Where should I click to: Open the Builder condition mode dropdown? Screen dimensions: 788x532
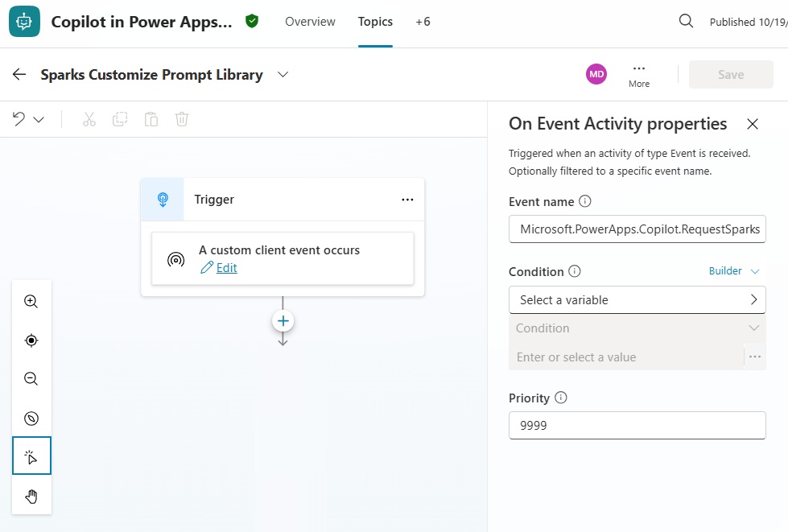click(733, 271)
